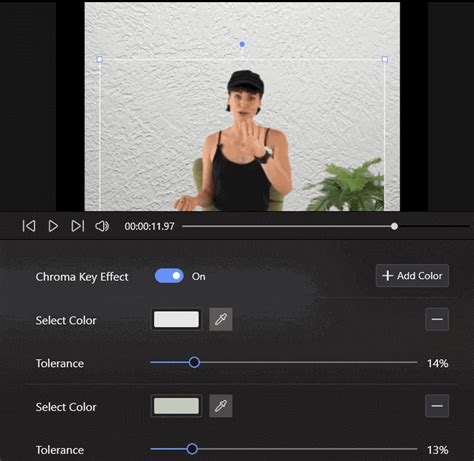474x461 pixels.
Task: Click the 13% tolerance value
Action: (438, 450)
